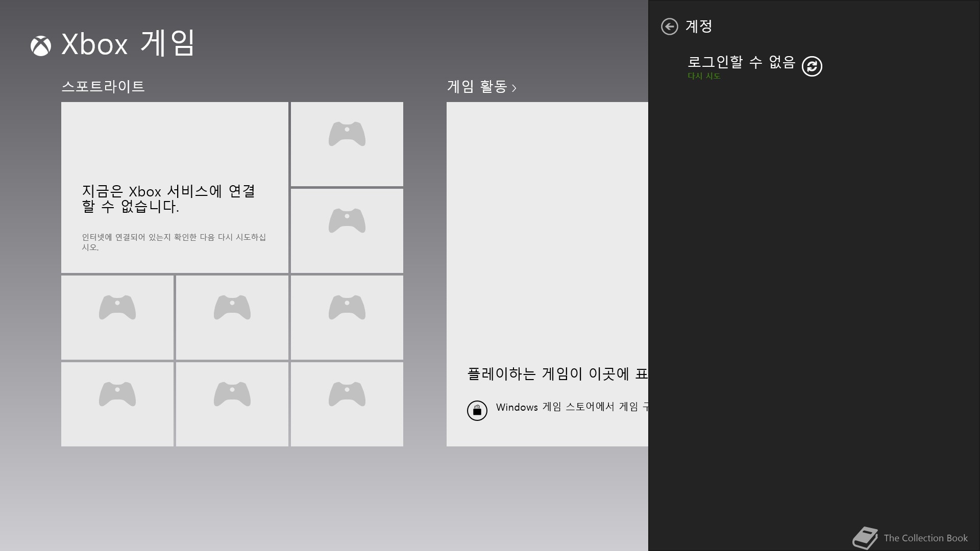
Task: Go back from the 계정 panel
Action: 669,27
